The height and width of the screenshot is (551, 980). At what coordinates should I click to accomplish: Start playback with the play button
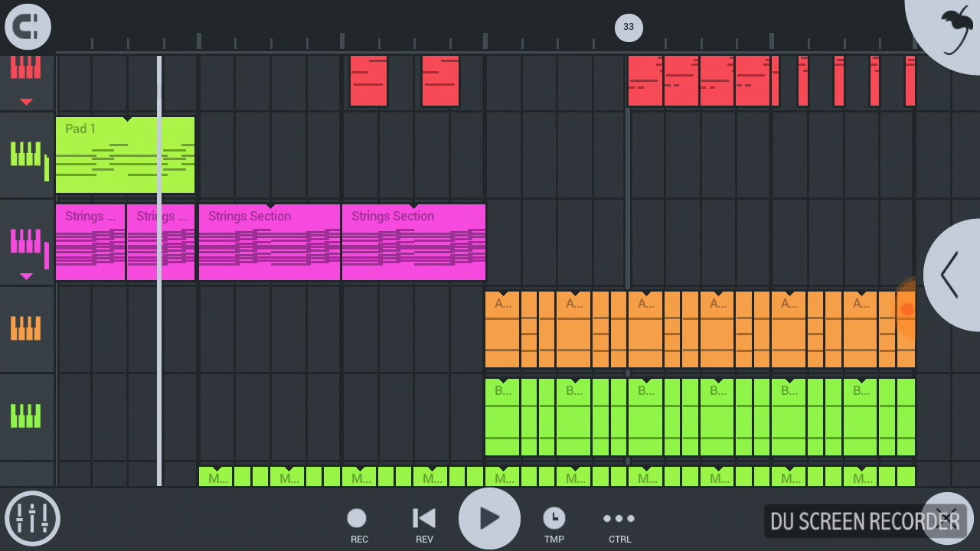[489, 518]
